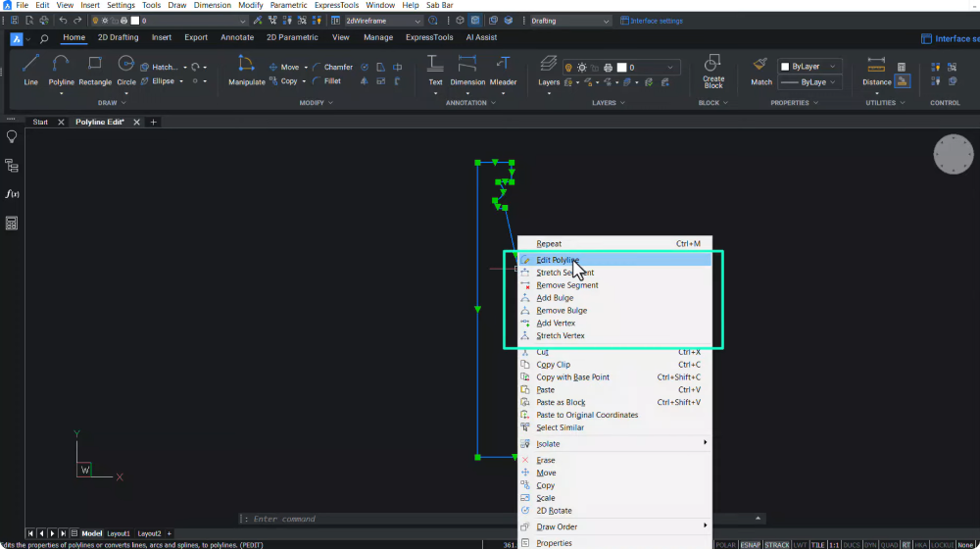This screenshot has height=550, width=980.
Task: Switch to the Layout1 tab
Action: (119, 533)
